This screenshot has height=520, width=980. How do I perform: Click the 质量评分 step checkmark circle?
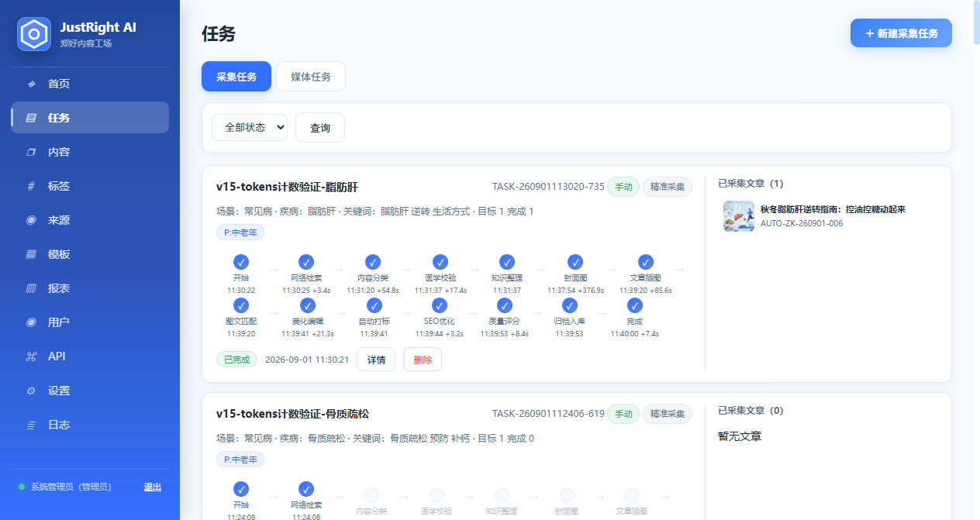pyautogui.click(x=504, y=305)
